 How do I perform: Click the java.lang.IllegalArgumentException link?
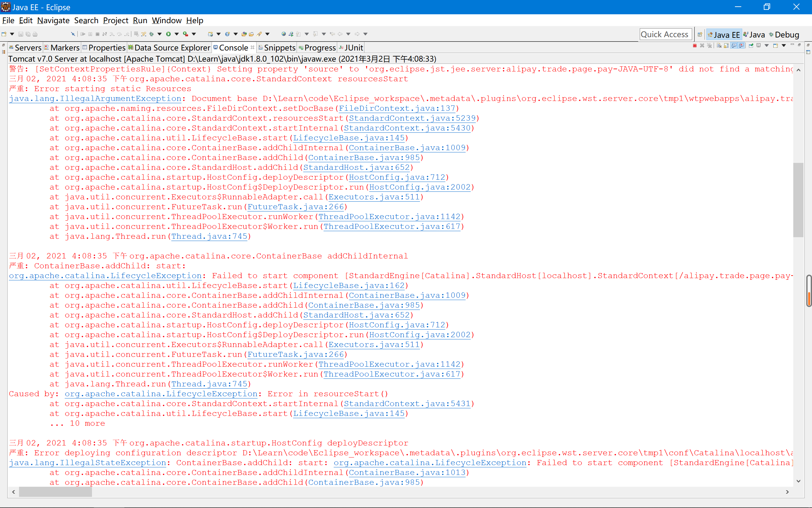(x=95, y=99)
